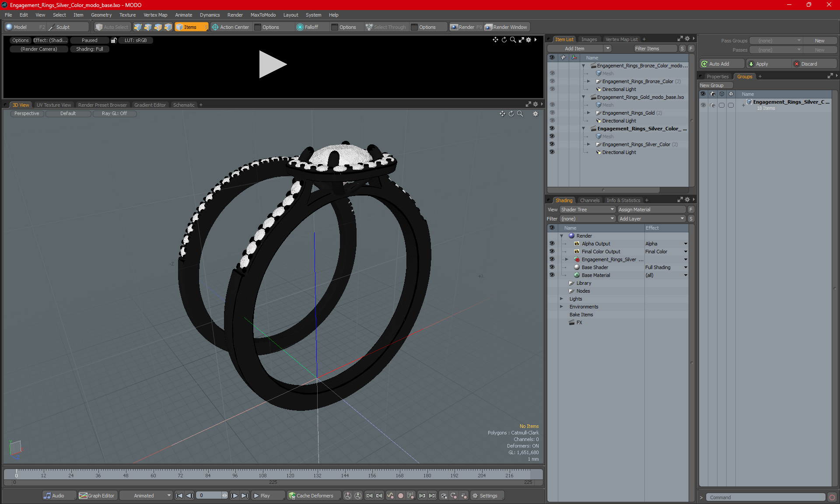The width and height of the screenshot is (840, 504).
Task: Go to last frame
Action: click(245, 496)
